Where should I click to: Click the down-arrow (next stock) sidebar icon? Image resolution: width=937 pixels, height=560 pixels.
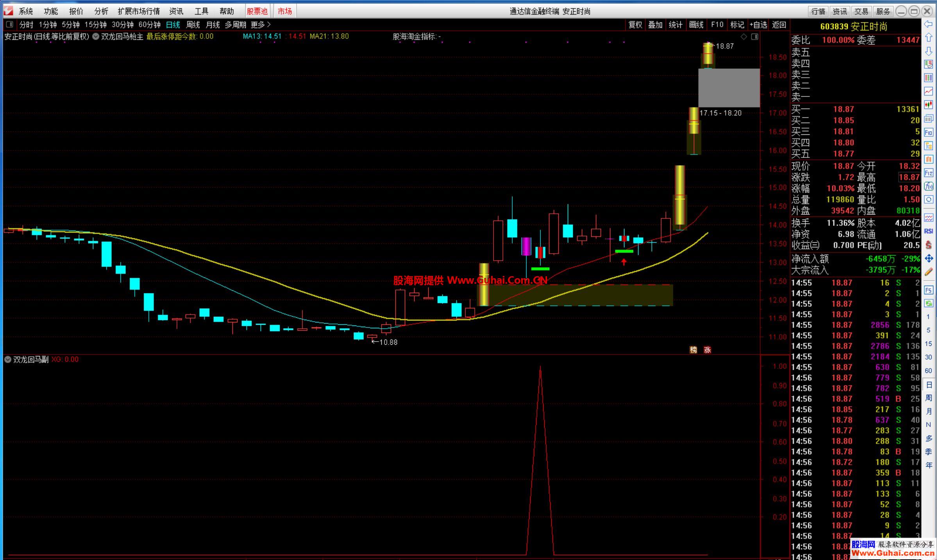pyautogui.click(x=928, y=51)
